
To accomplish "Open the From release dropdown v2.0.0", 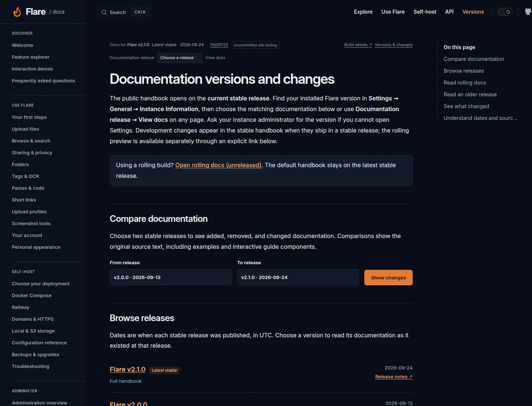I will click(x=171, y=277).
